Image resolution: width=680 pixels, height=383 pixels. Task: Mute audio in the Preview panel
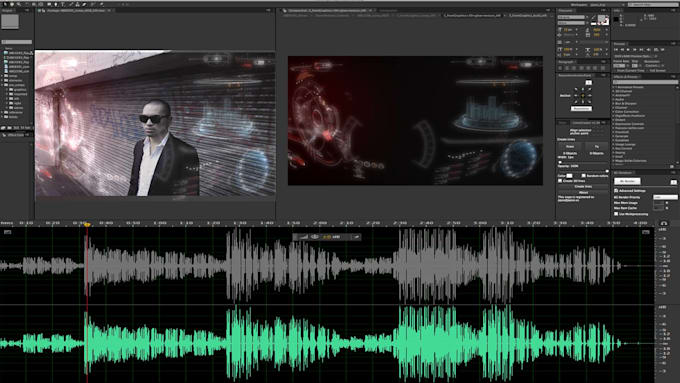(x=649, y=50)
